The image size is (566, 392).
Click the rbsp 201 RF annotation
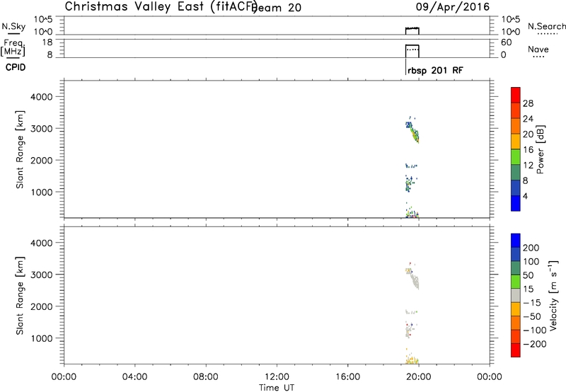click(x=435, y=71)
